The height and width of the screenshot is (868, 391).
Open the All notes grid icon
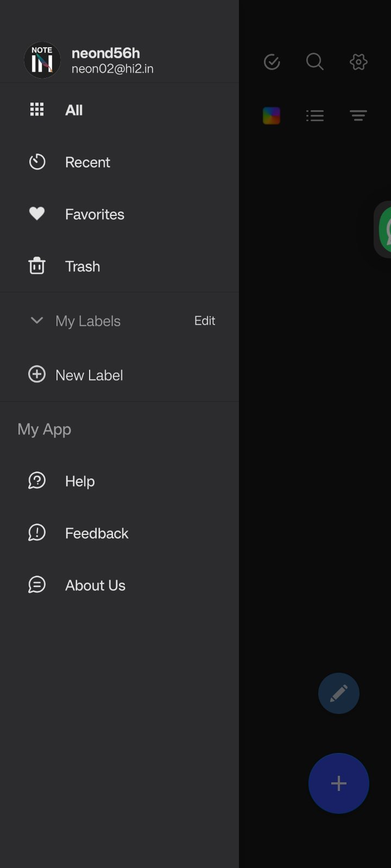pyautogui.click(x=37, y=110)
